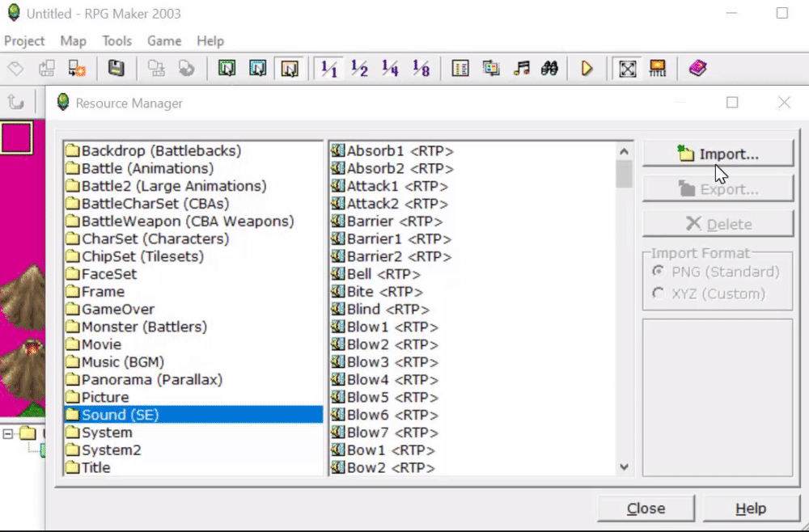Image resolution: width=809 pixels, height=532 pixels.
Task: Open the Database toolbar icon
Action: (x=460, y=69)
